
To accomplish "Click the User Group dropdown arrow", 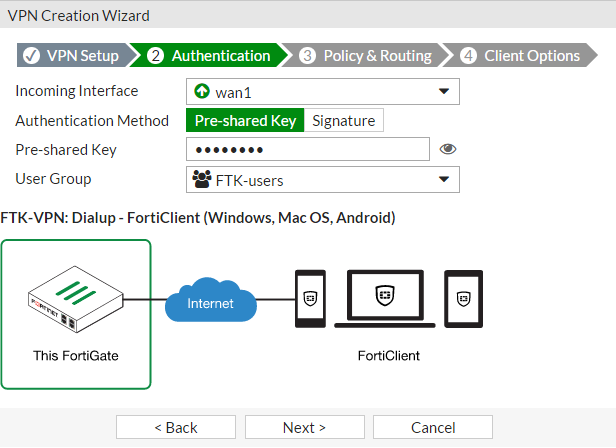I will [x=444, y=180].
